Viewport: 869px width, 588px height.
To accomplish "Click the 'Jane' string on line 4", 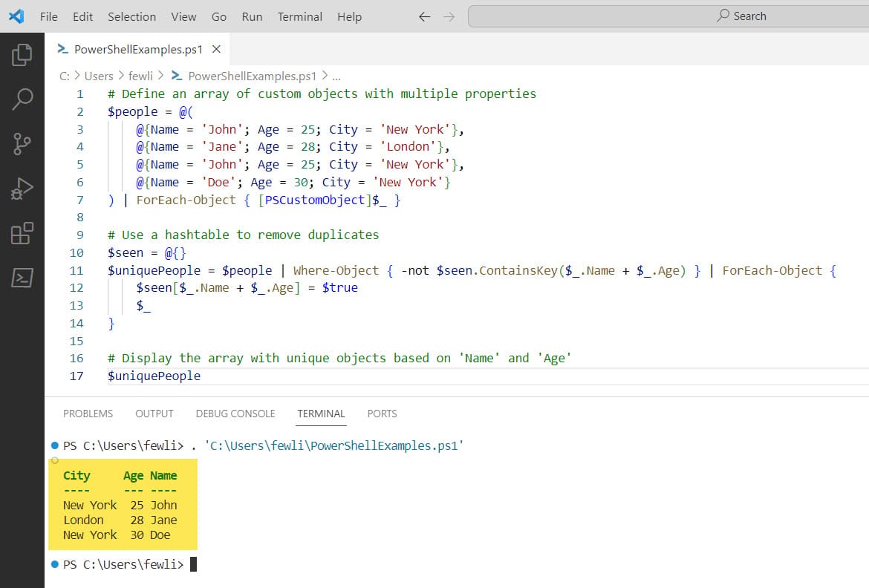I will (x=221, y=147).
